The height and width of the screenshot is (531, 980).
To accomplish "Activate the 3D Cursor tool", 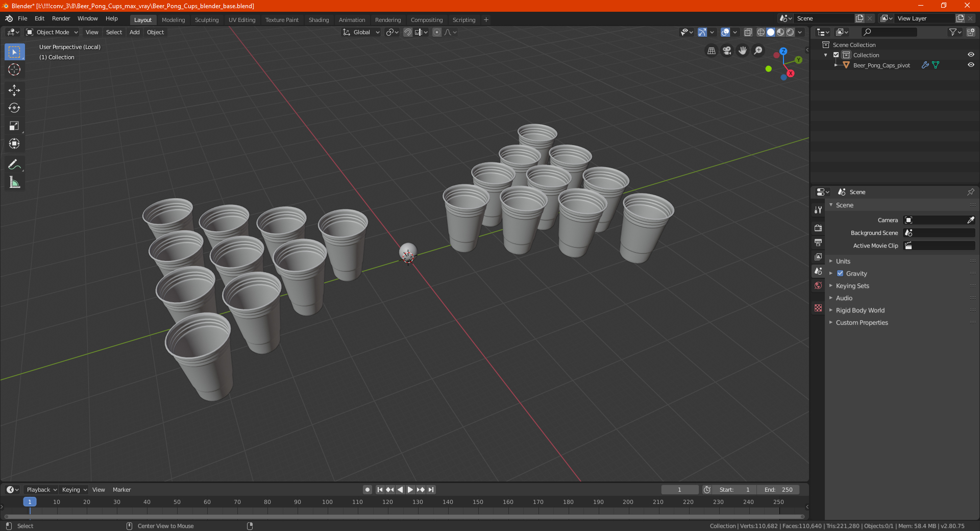I will pyautogui.click(x=14, y=70).
